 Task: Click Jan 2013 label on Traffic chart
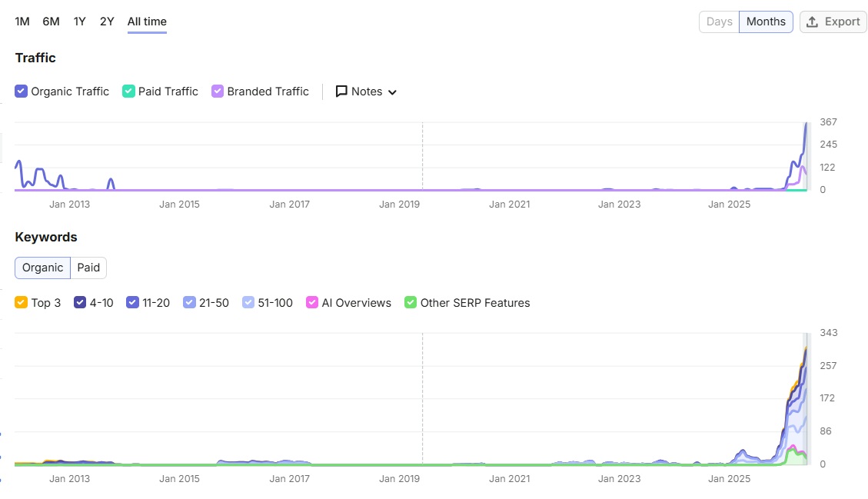pyautogui.click(x=69, y=205)
